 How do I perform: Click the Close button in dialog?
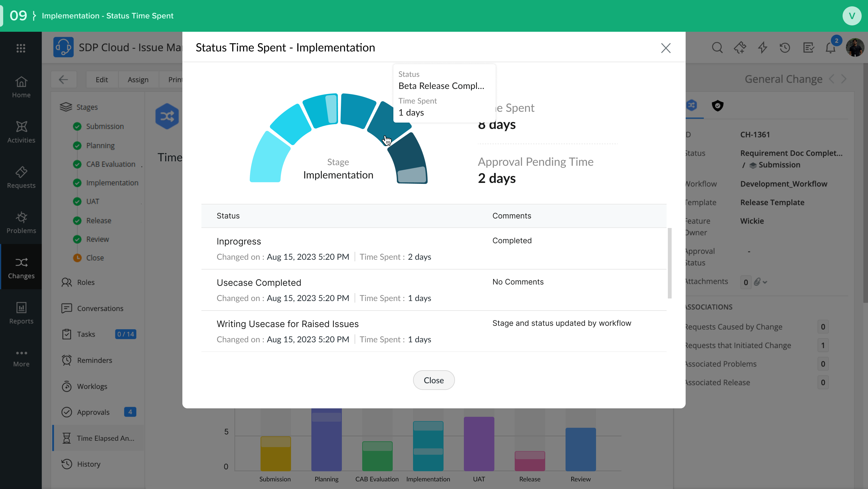pos(434,380)
